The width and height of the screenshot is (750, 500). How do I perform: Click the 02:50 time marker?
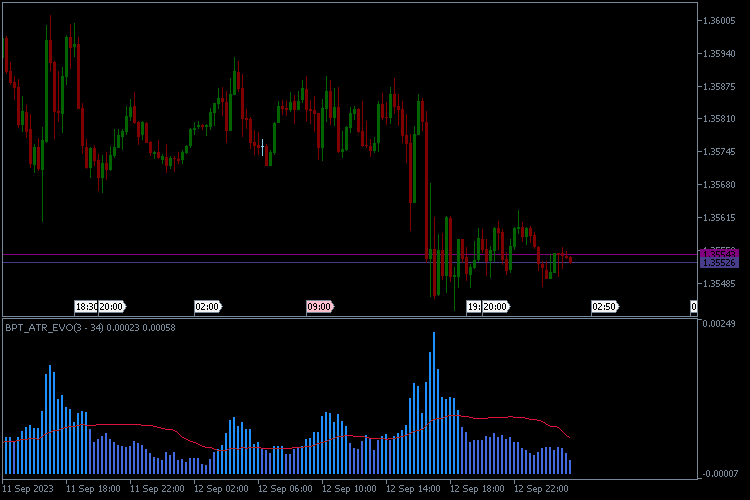tap(605, 307)
